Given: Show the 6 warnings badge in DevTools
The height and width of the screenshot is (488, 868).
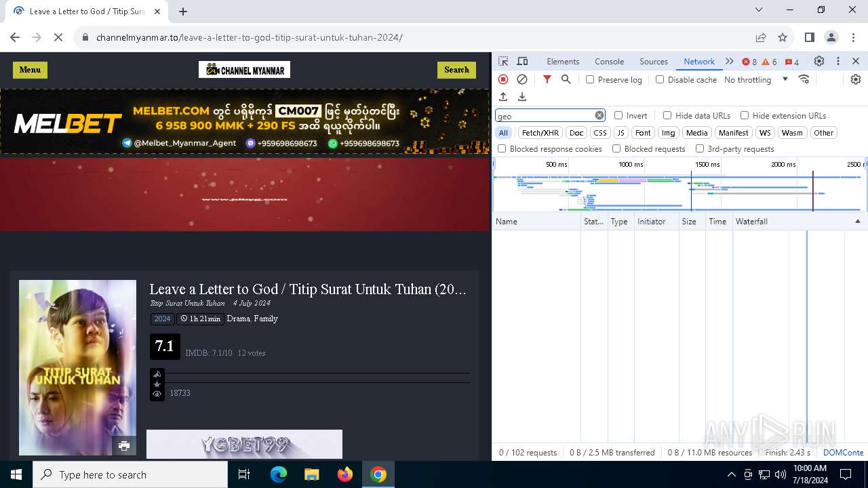Looking at the screenshot, I should (770, 62).
